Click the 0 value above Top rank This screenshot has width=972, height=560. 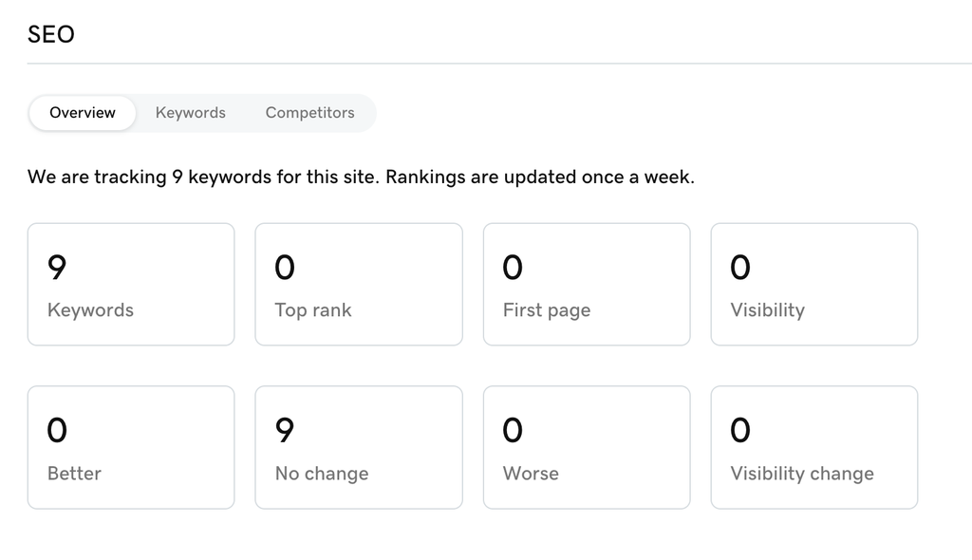point(285,268)
